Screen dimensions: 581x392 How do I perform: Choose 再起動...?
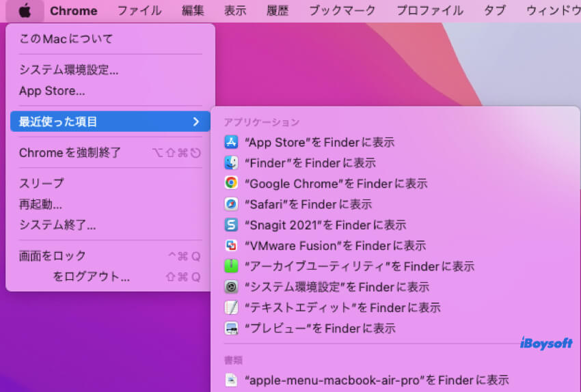point(110,204)
